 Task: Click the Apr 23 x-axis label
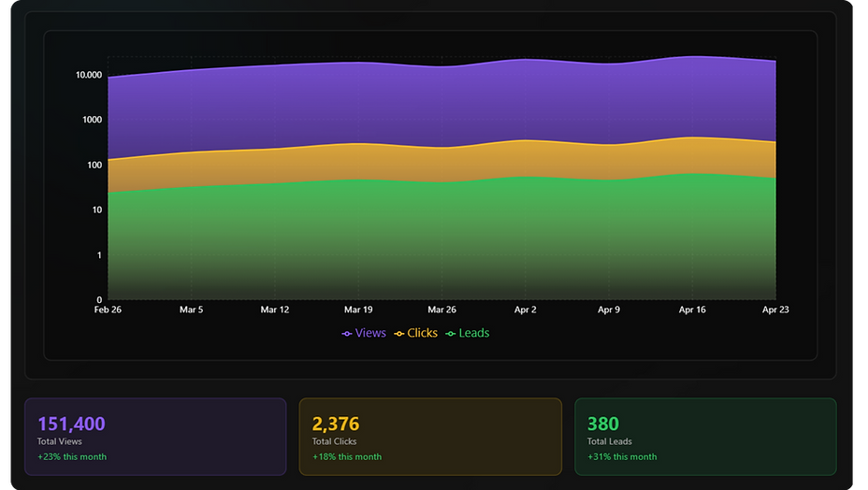click(775, 310)
